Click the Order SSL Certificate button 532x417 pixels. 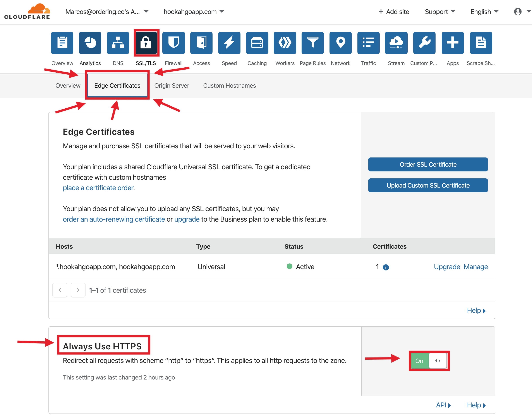coord(428,165)
